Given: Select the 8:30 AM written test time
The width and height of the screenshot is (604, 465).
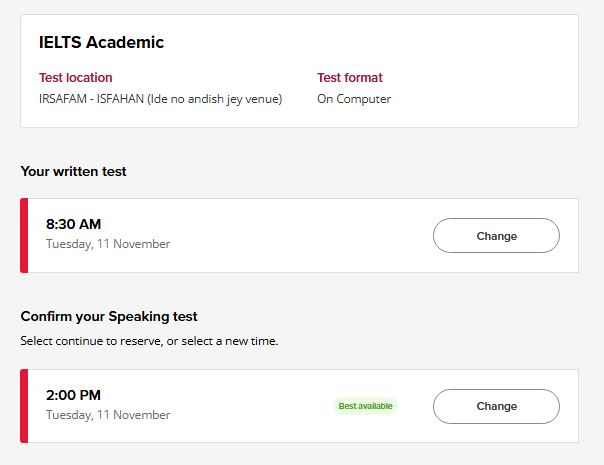Looking at the screenshot, I should pyautogui.click(x=74, y=224).
